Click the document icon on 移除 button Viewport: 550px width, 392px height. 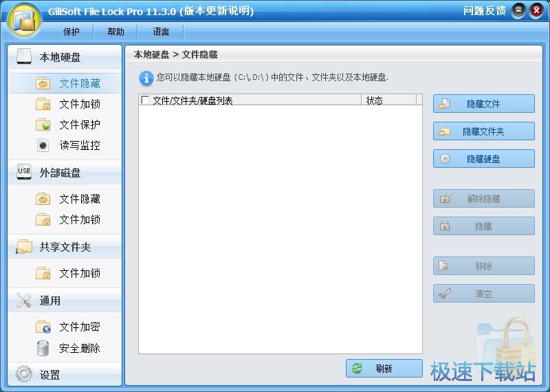[x=443, y=265]
